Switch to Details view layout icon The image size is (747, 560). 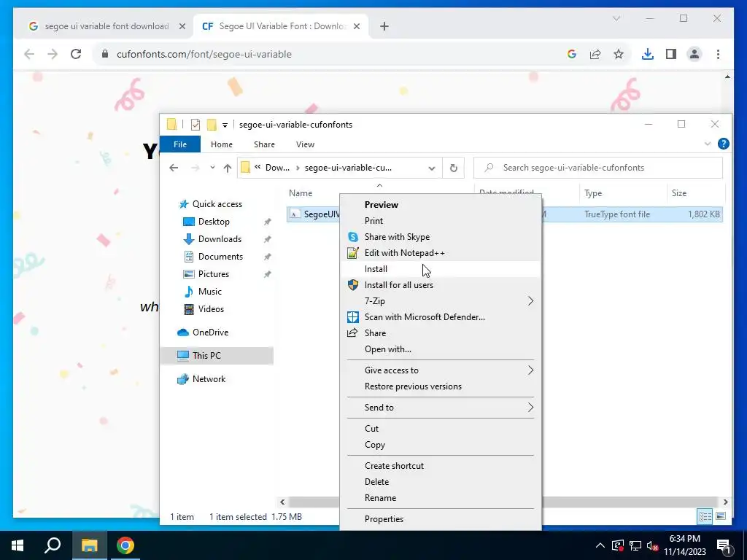(705, 516)
